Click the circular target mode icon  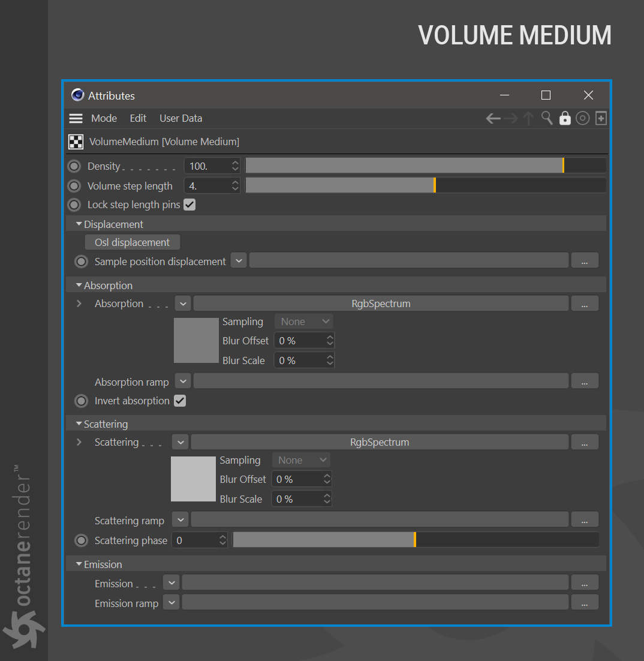point(582,118)
